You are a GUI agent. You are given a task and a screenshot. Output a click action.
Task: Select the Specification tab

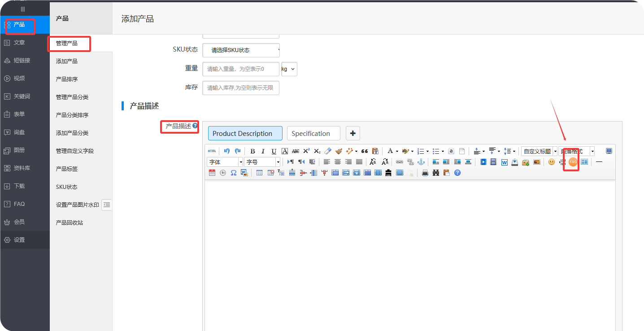tap(313, 133)
